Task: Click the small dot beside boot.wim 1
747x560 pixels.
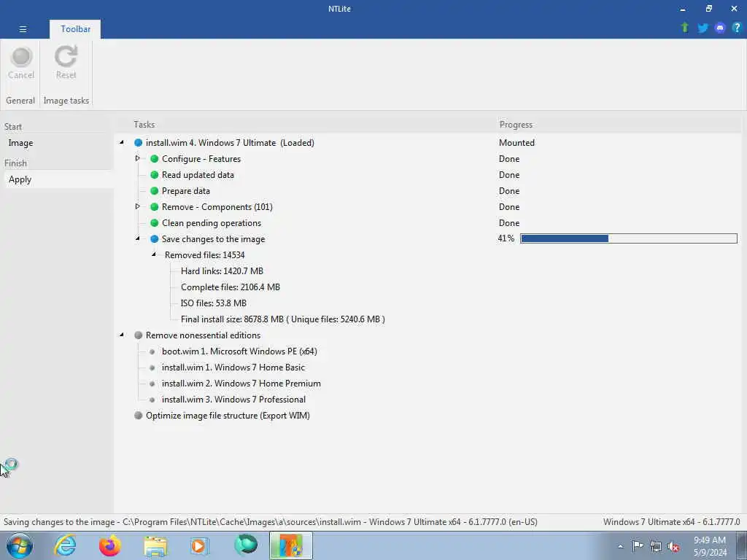Action: 152,351
